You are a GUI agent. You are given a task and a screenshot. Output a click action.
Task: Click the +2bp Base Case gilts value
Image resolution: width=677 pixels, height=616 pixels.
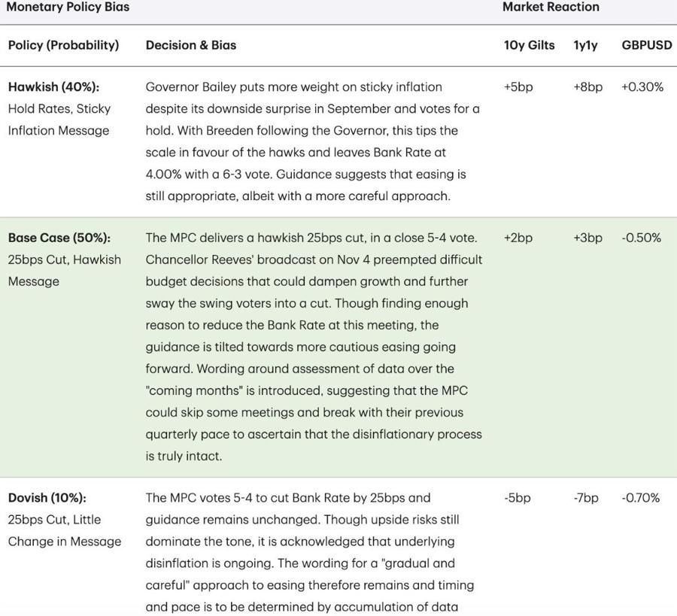(518, 236)
